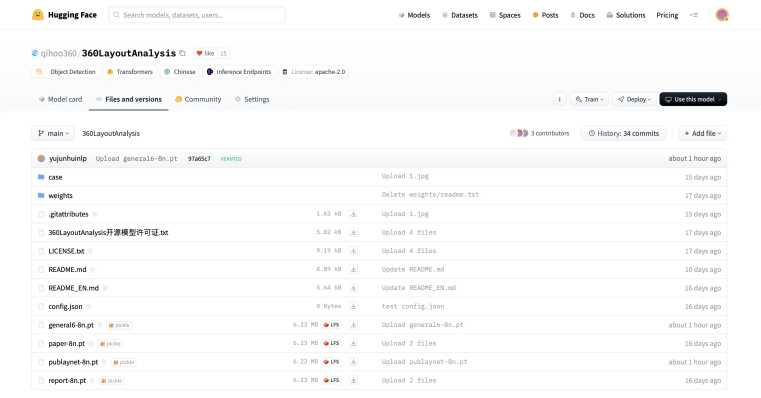The width and height of the screenshot is (761, 398).
Task: Go to Posts in top navigation
Action: 545,15
